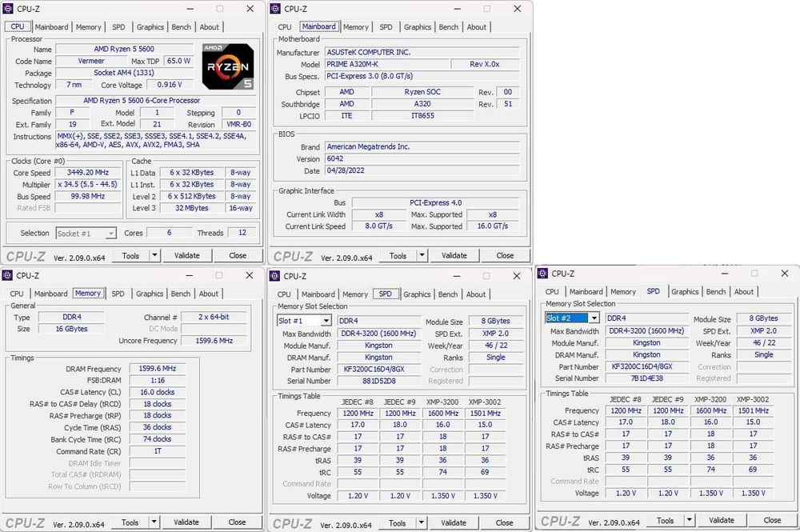800x532 pixels.
Task: Open Tools dropdown arrow in Slot #2 SPD window
Action: (x=690, y=520)
